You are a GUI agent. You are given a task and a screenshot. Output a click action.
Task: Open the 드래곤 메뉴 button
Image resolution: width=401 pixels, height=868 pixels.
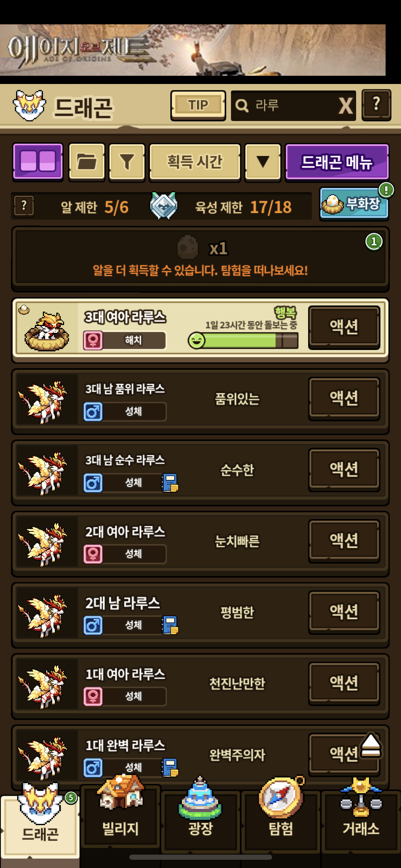point(337,161)
